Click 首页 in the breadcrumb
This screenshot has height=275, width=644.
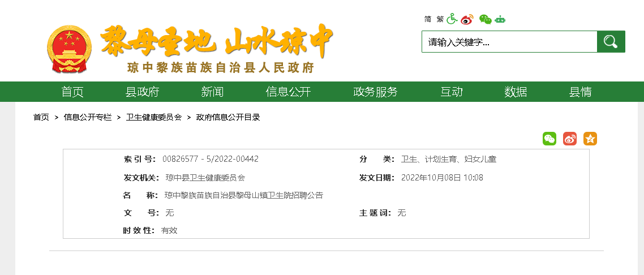[41, 117]
